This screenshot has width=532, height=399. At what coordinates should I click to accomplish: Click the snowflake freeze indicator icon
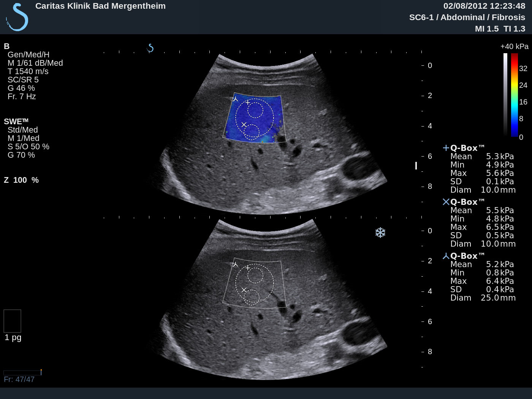380,233
